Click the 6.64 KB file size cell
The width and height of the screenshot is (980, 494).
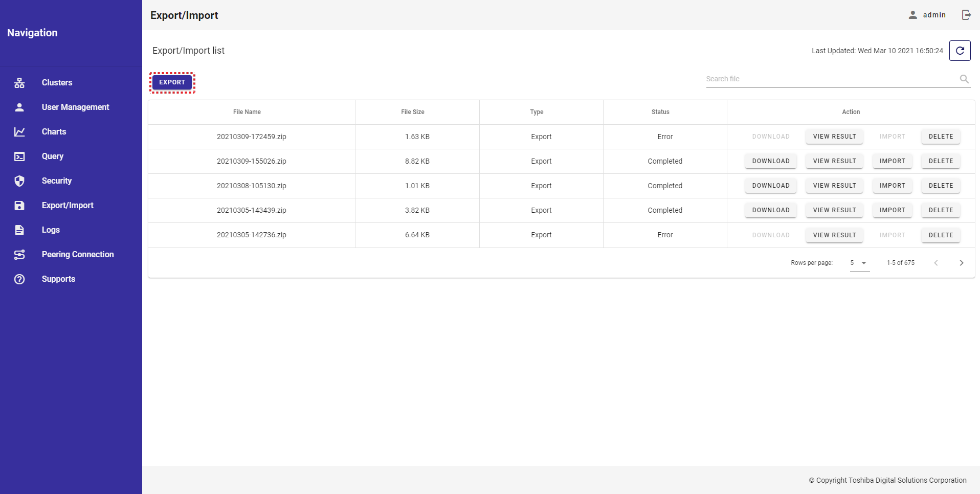point(417,235)
